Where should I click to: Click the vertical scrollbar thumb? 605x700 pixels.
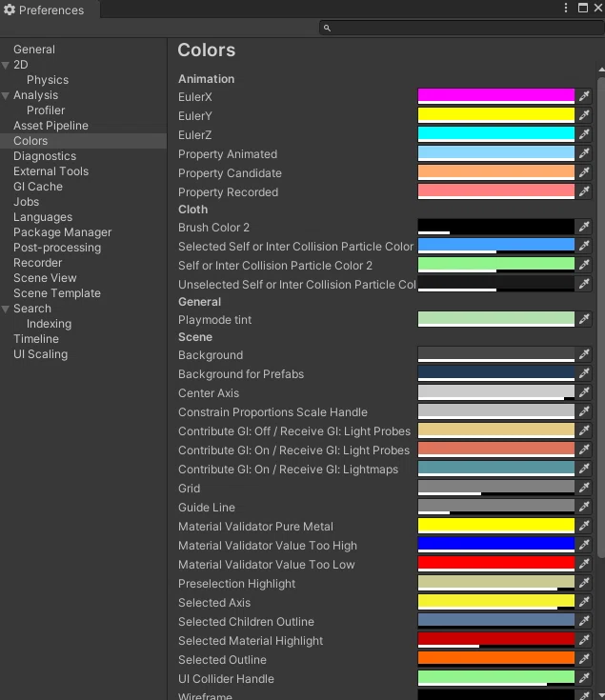(x=601, y=317)
